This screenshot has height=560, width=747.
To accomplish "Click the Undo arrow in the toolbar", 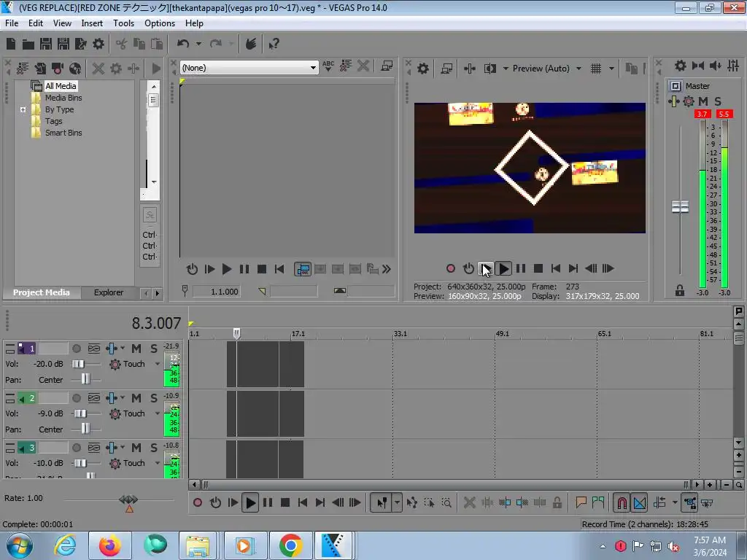I will click(183, 44).
